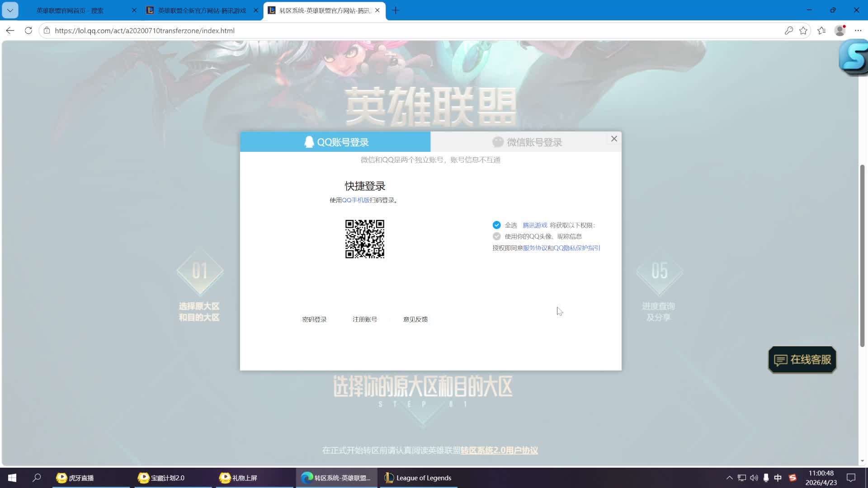Go back with the browser arrow
This screenshot has height=488, width=868.
coord(10,30)
